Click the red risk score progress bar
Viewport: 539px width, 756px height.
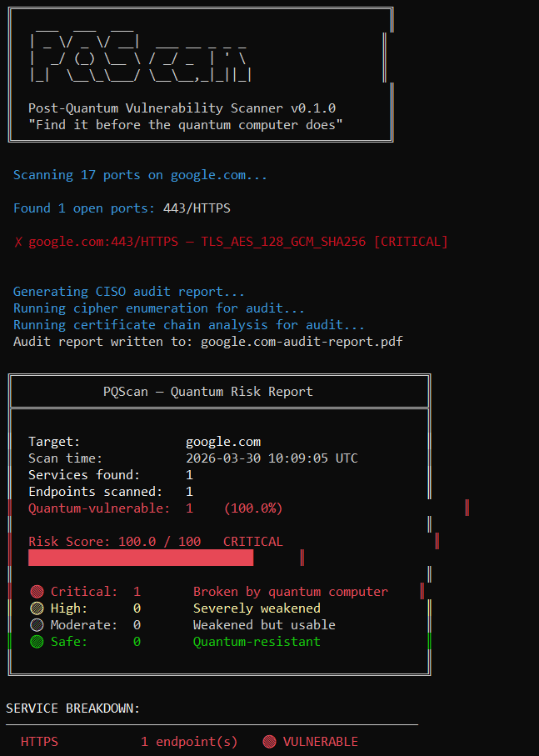tap(141, 558)
